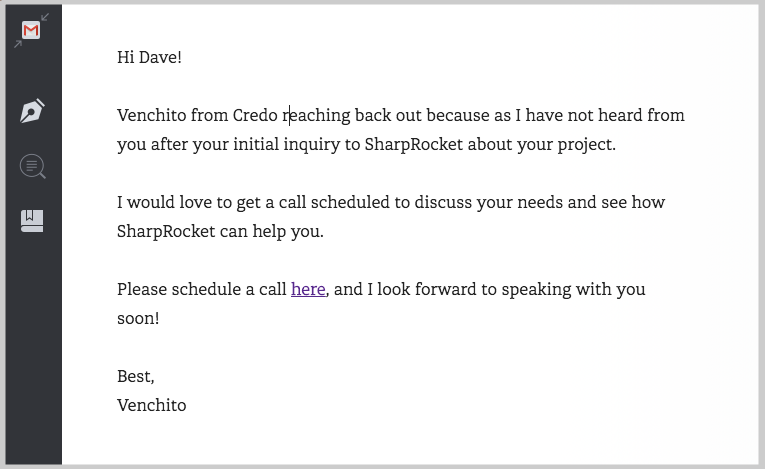765x469 pixels.
Task: Click "SharpRocket" before "can help you"
Action: pos(166,231)
